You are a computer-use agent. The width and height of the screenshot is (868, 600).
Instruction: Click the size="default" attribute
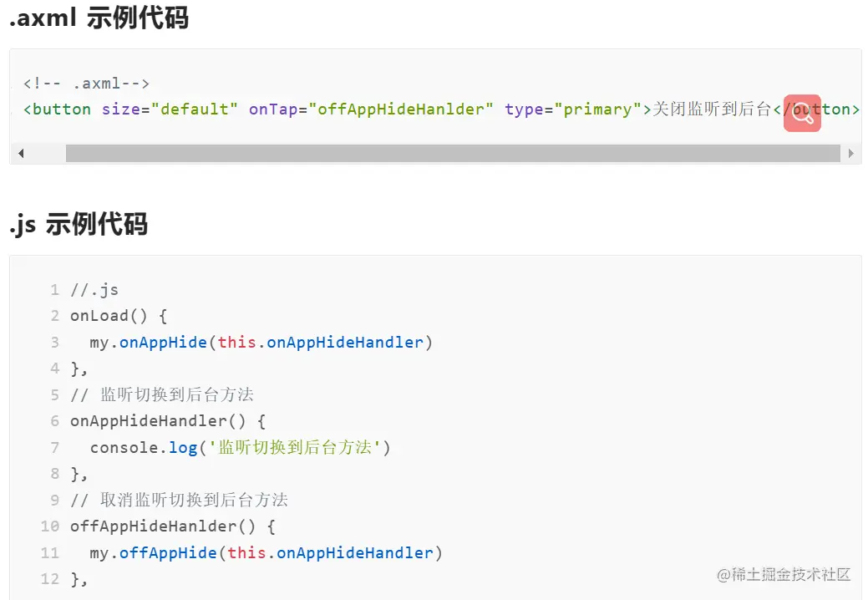coord(170,109)
